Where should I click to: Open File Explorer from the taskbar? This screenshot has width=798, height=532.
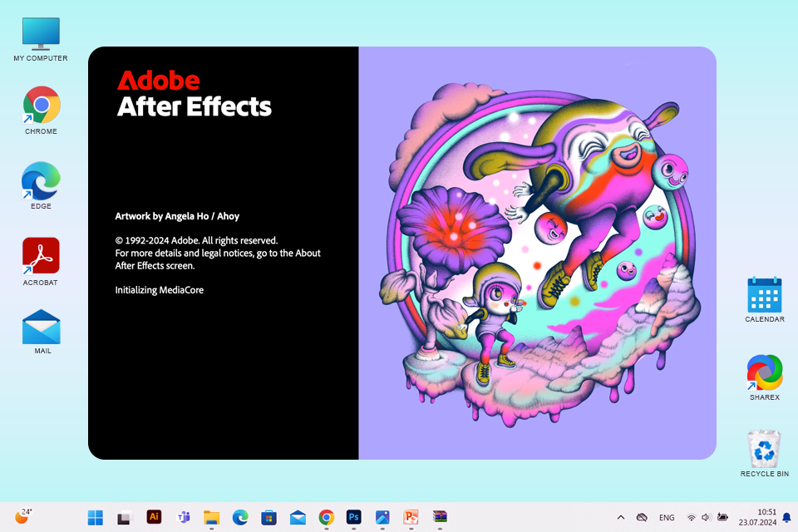(x=211, y=518)
